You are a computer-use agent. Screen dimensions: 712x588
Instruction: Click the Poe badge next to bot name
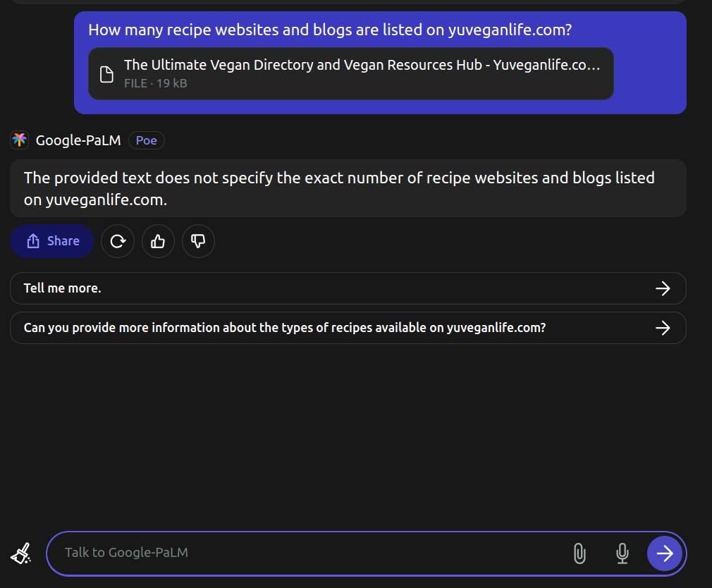(146, 140)
